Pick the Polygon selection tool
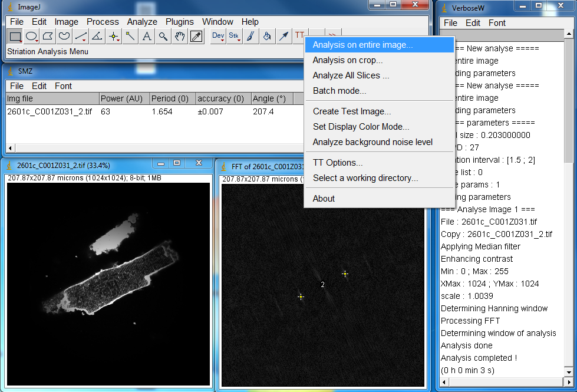Screen dimensions: 577x392 tap(48, 36)
